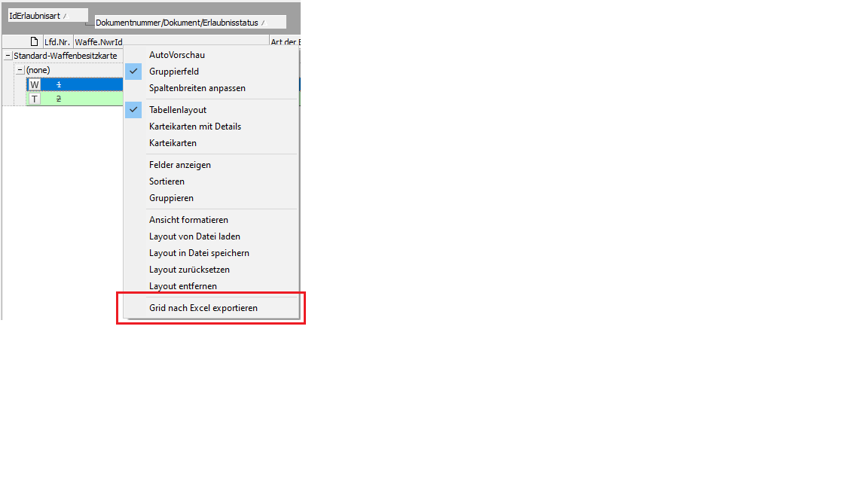Collapse the (none) subgroup
868x488 pixels.
point(20,70)
